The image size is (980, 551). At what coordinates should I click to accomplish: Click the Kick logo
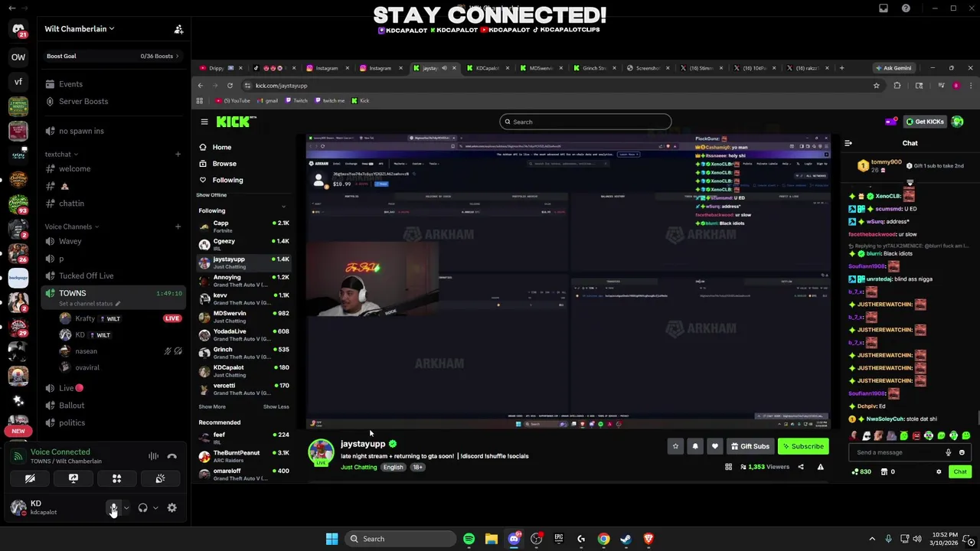pos(234,122)
